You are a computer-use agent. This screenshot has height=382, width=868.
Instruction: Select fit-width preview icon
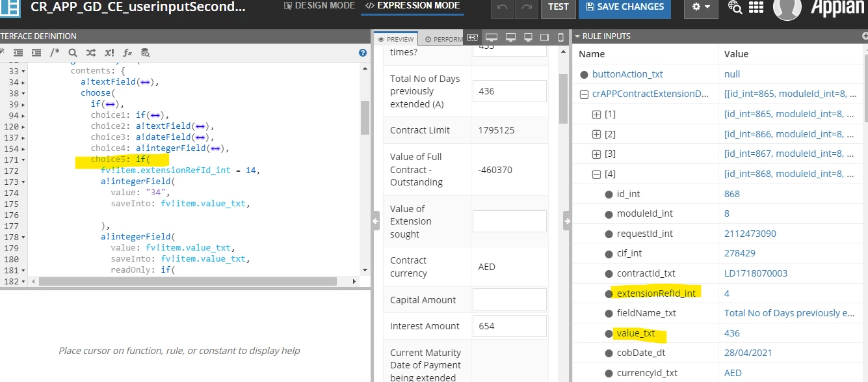[x=473, y=37]
